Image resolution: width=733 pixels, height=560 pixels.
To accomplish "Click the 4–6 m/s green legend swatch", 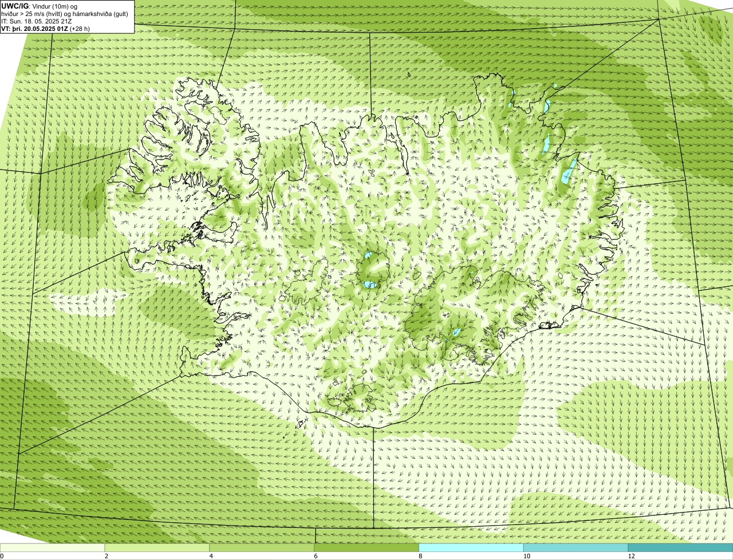I will 262,548.
